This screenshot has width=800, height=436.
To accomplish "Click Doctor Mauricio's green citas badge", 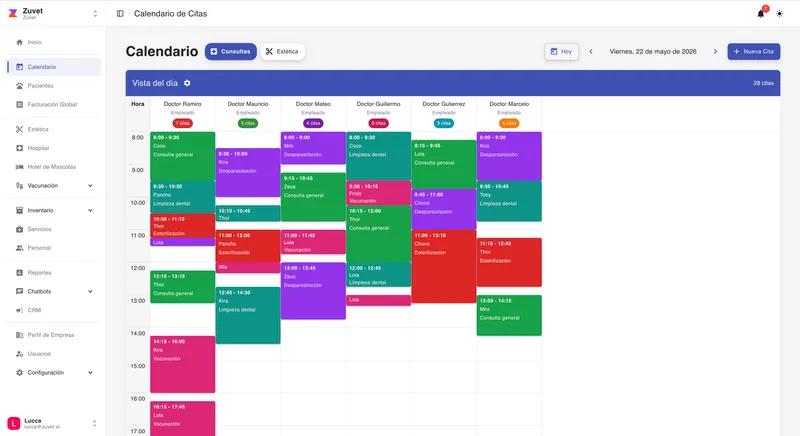I will 248,123.
